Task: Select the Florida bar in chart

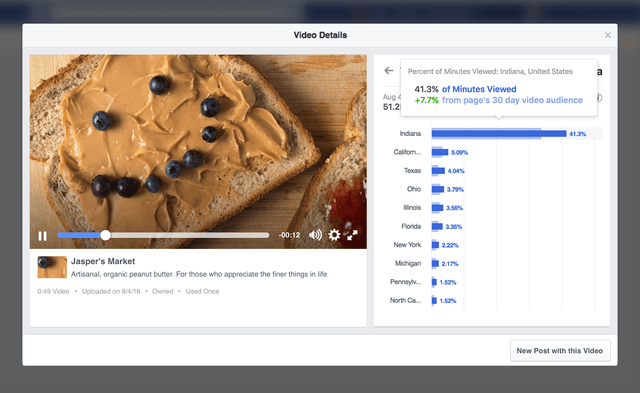Action: (x=437, y=226)
